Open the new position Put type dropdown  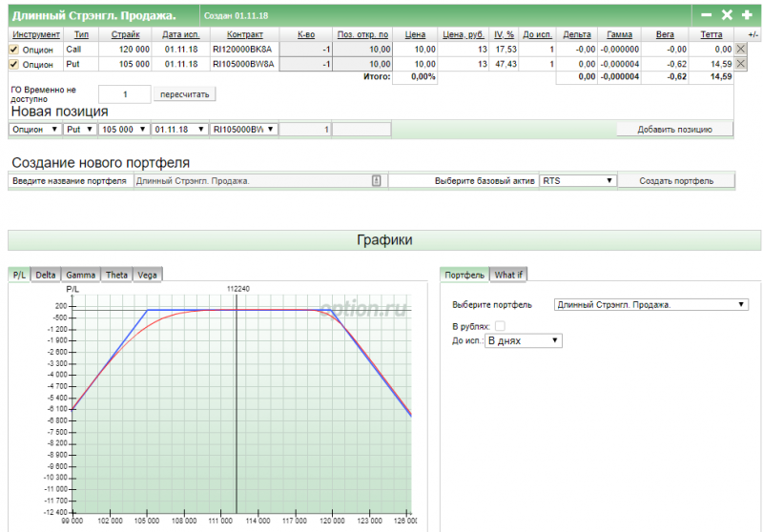80,129
